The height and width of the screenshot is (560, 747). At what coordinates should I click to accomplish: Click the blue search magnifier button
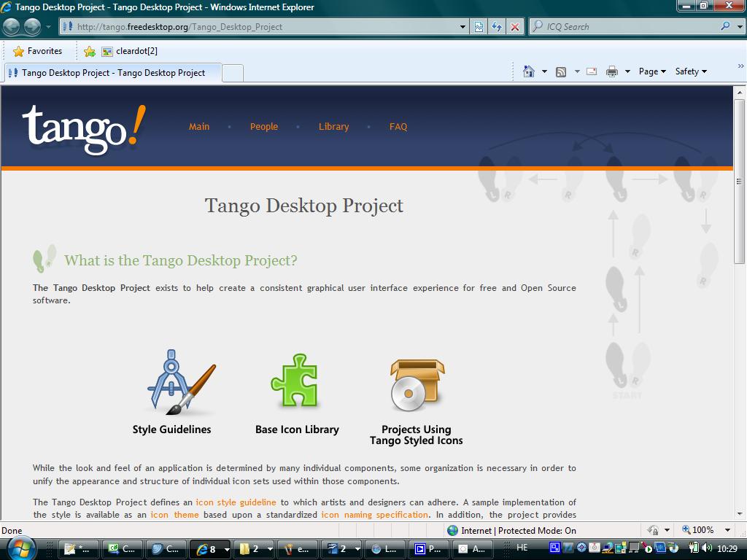tap(725, 26)
